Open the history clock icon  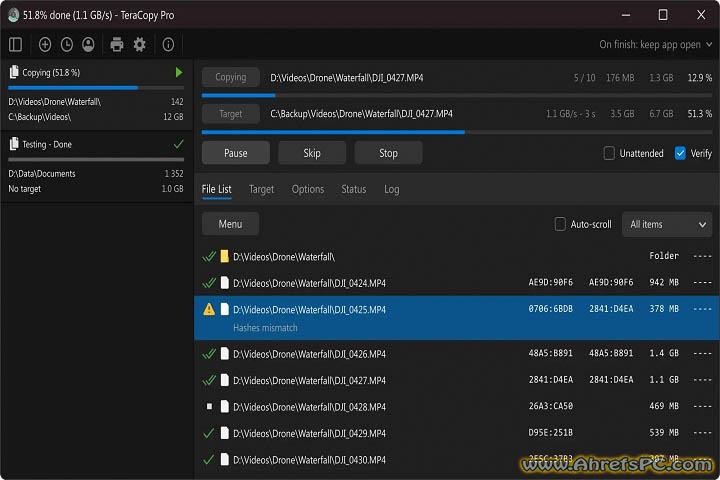tap(67, 45)
